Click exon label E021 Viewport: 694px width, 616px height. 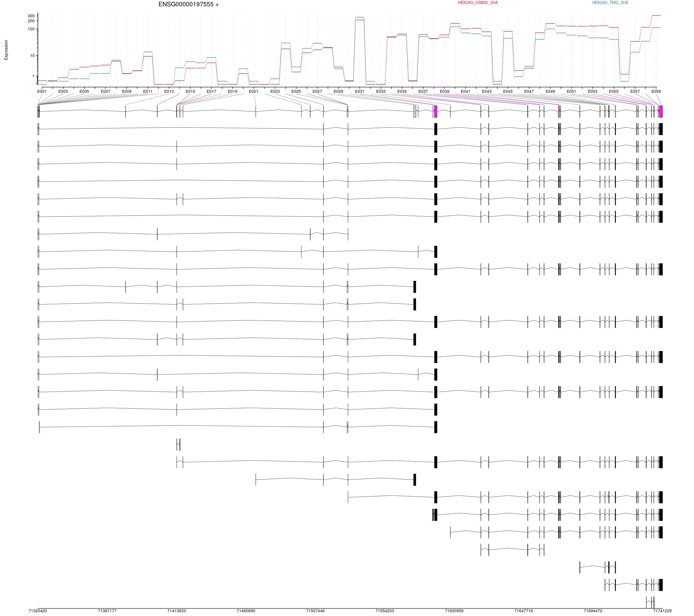point(254,91)
